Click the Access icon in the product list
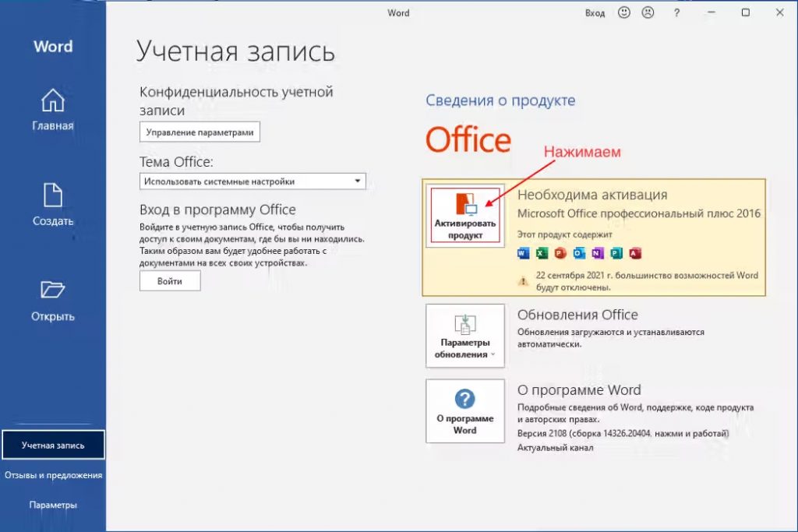 pos(634,253)
